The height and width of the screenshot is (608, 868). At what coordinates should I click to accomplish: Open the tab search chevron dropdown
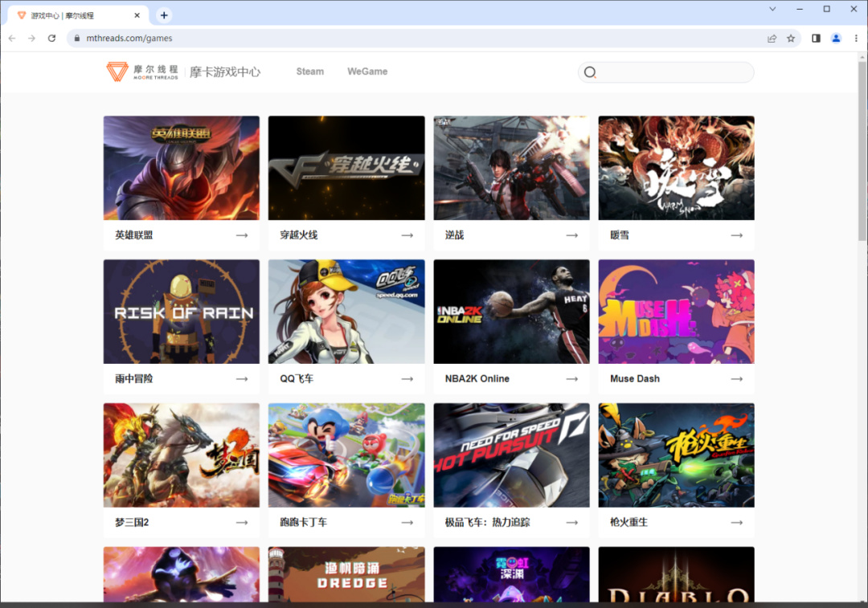tap(772, 9)
